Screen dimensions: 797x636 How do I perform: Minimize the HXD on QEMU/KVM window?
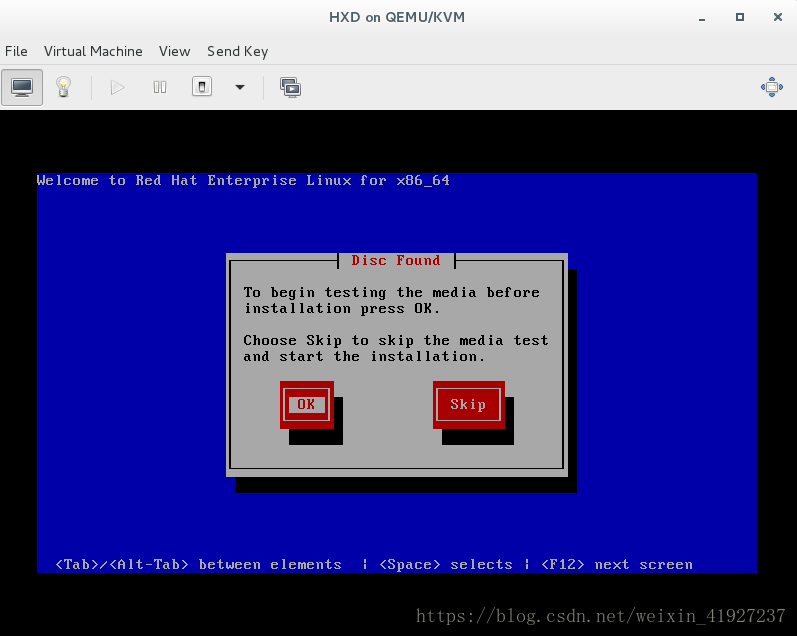[x=702, y=18]
